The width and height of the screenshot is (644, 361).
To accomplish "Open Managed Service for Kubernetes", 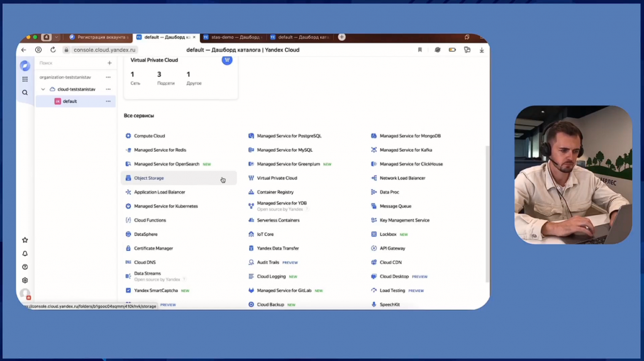I will click(x=165, y=206).
